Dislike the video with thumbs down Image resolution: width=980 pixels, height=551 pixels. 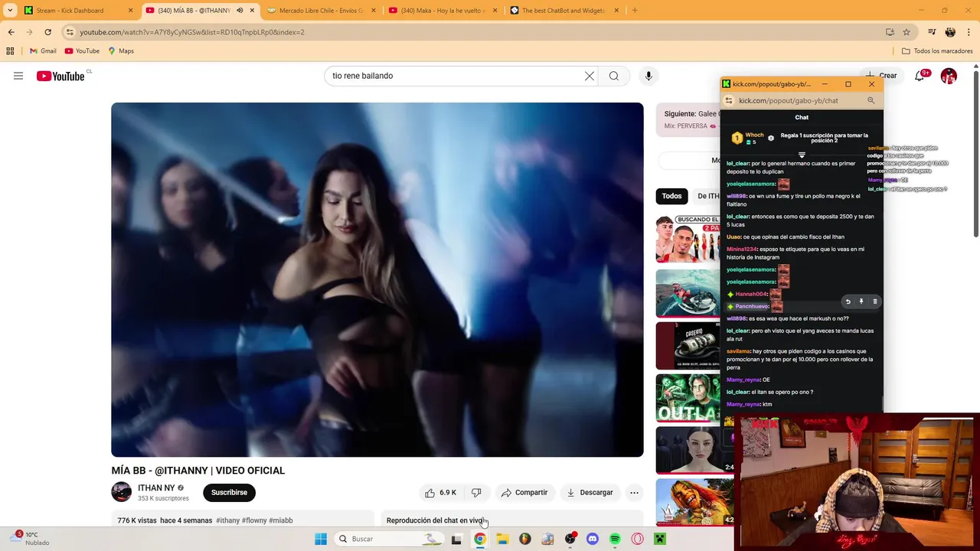coord(476,493)
